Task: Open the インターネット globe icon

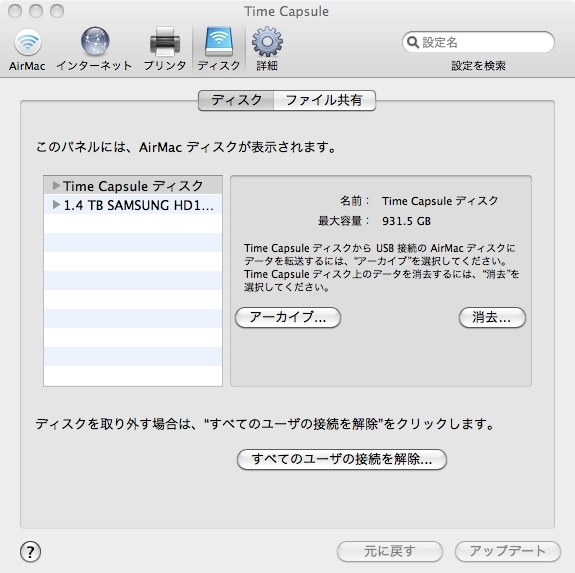Action: coord(95,41)
